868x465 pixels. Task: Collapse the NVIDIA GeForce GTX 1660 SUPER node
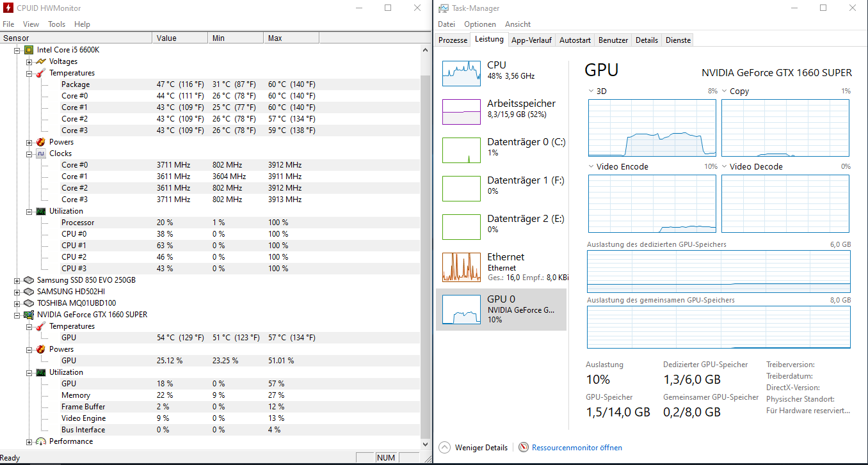click(x=17, y=315)
